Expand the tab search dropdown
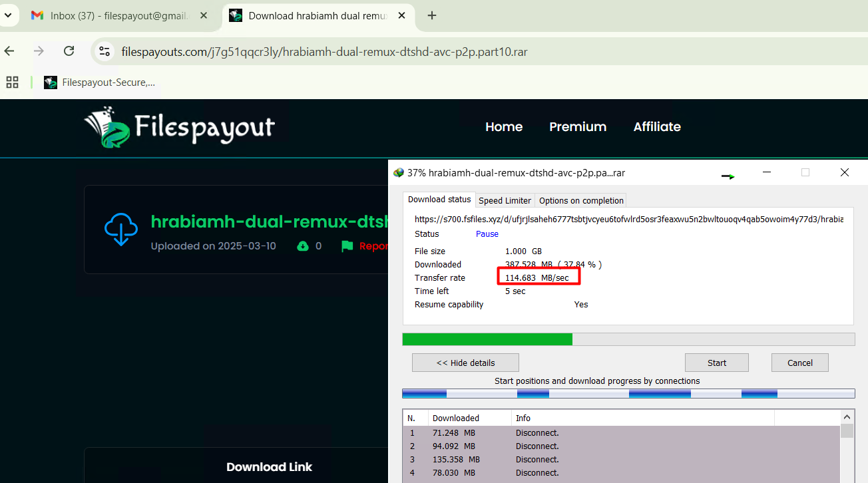 point(8,15)
